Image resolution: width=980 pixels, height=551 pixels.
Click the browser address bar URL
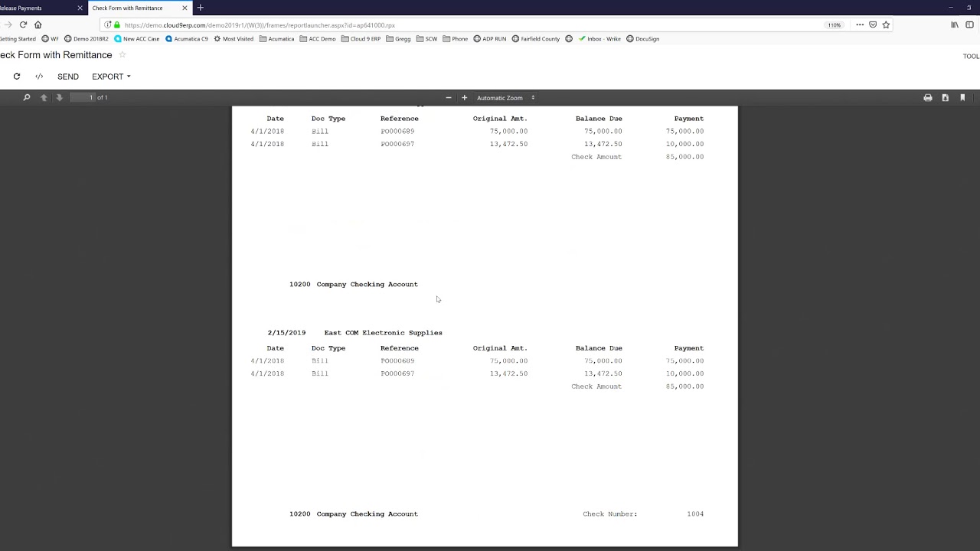point(260,25)
